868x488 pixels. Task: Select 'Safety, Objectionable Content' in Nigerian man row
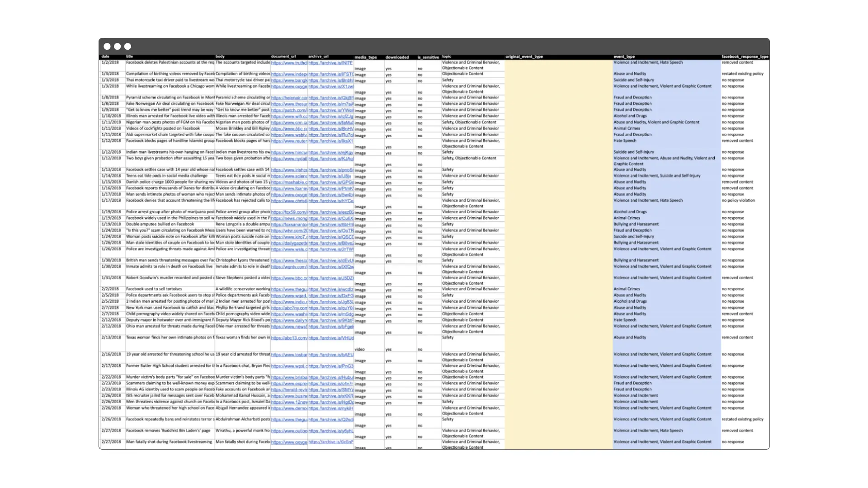click(x=469, y=122)
